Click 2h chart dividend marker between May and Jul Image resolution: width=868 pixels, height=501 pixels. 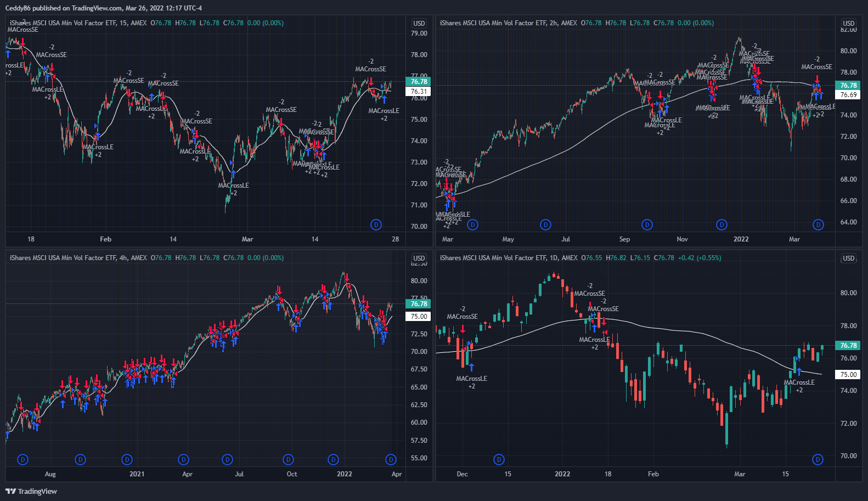(545, 224)
